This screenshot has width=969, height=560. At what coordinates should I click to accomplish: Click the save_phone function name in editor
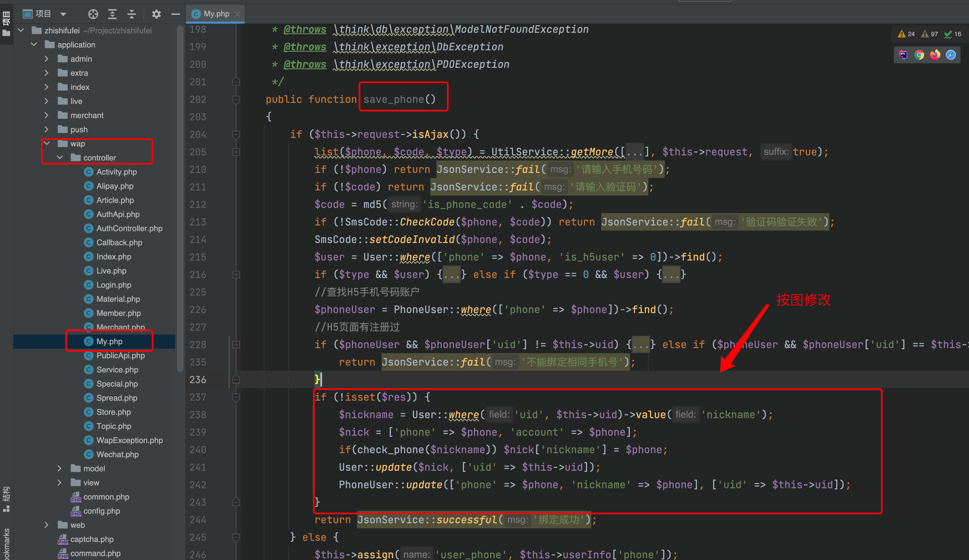(393, 99)
